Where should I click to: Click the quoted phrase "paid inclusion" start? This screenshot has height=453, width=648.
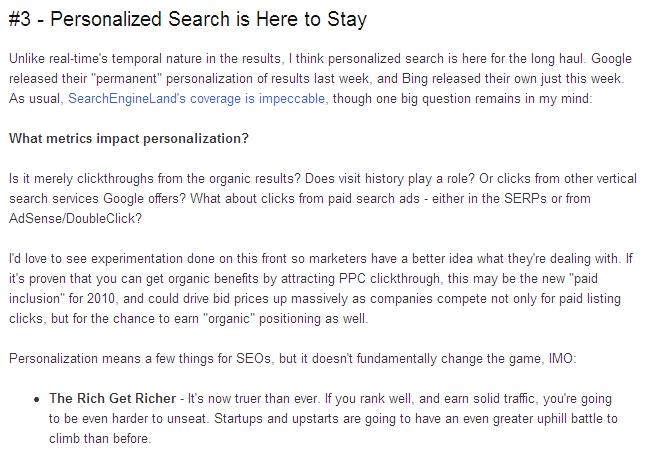coord(586,279)
